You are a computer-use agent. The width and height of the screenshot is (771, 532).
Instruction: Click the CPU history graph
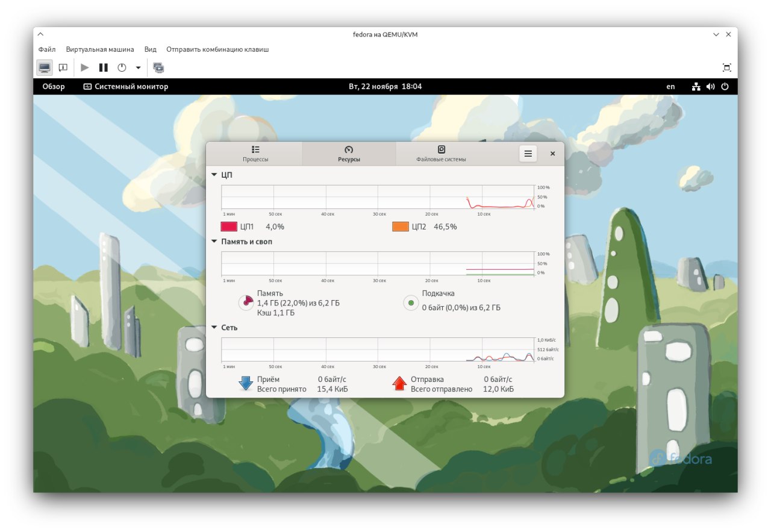[378, 197]
